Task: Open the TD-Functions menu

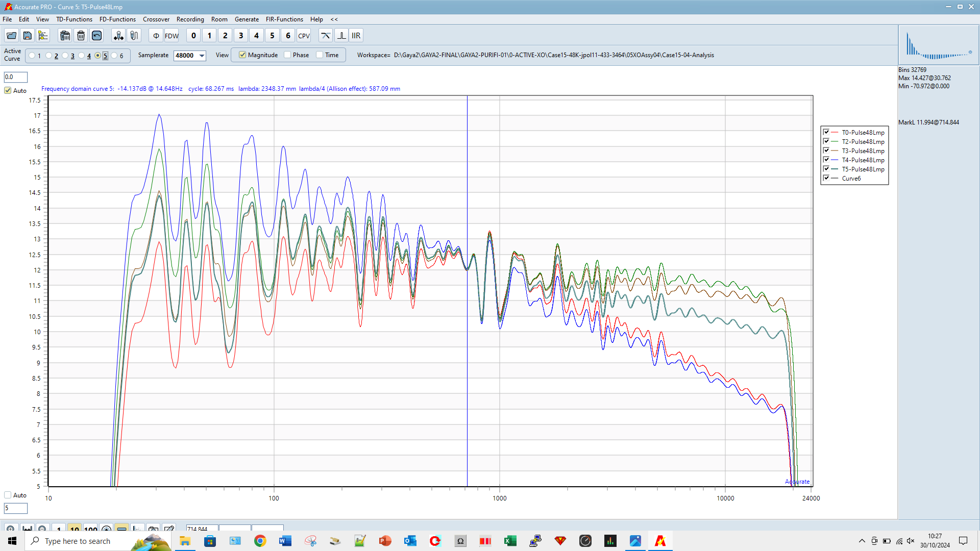Action: pos(74,19)
